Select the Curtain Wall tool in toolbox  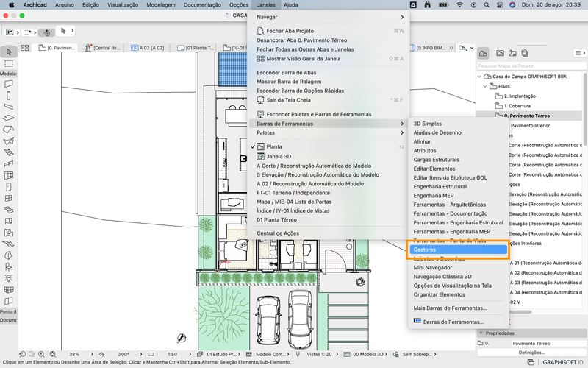(x=9, y=175)
